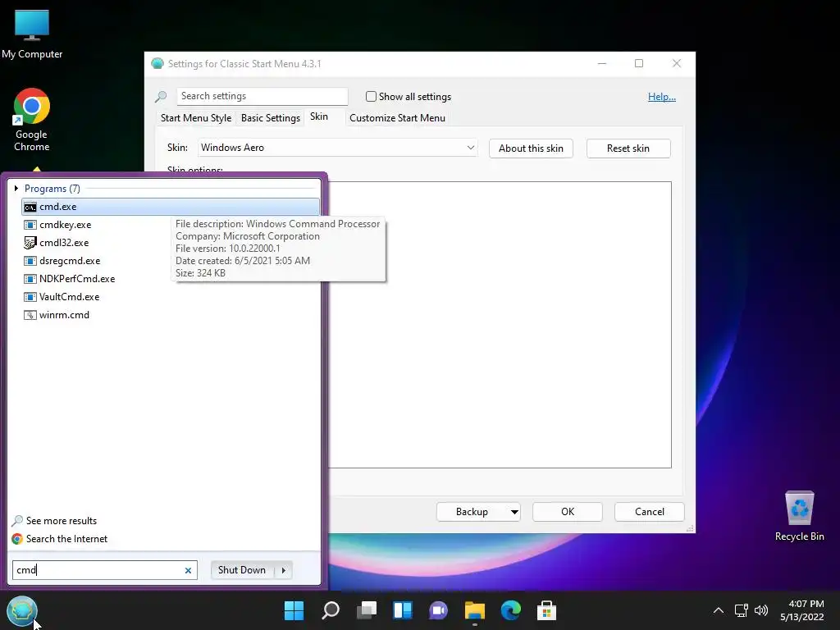Close the Classic Start Menu settings window
Viewport: 840px width, 630px height.
(677, 64)
